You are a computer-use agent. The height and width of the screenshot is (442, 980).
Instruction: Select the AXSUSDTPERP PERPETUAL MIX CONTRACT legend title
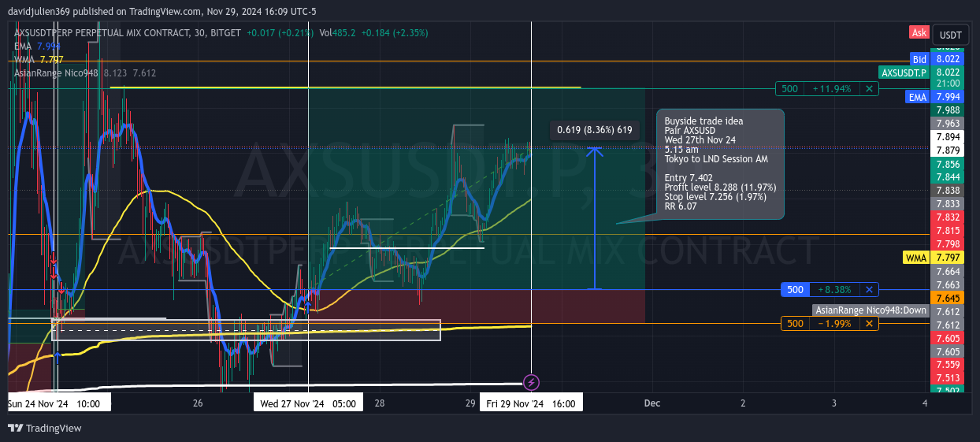127,33
